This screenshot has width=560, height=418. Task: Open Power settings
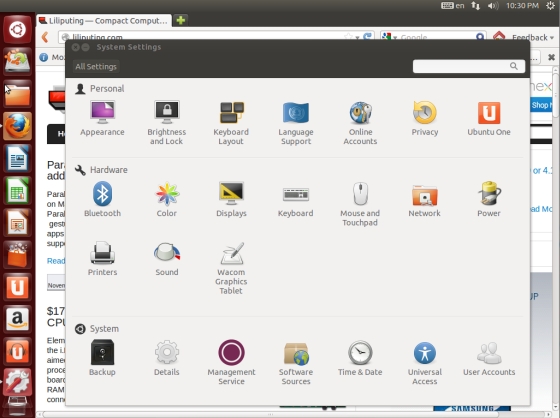coord(489,199)
